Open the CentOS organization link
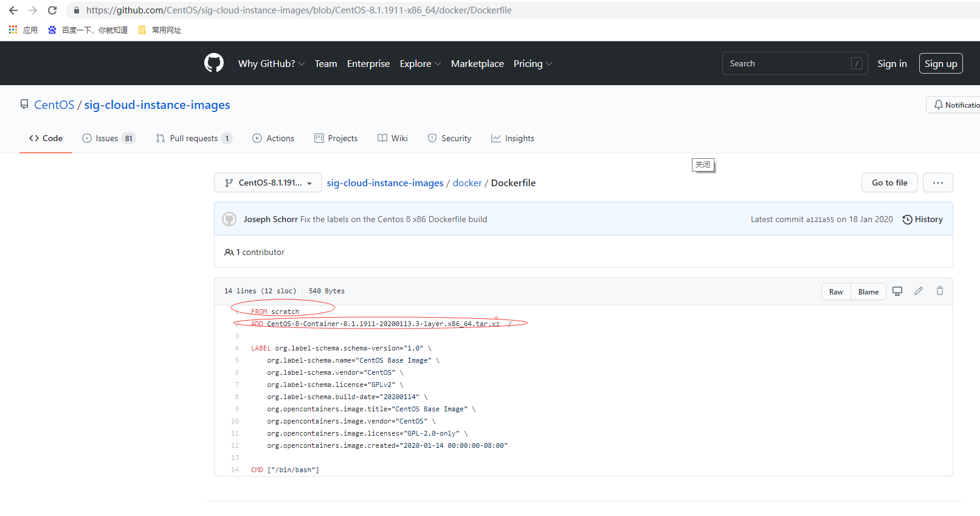Viewport: 980px width, 516px height. (54, 105)
